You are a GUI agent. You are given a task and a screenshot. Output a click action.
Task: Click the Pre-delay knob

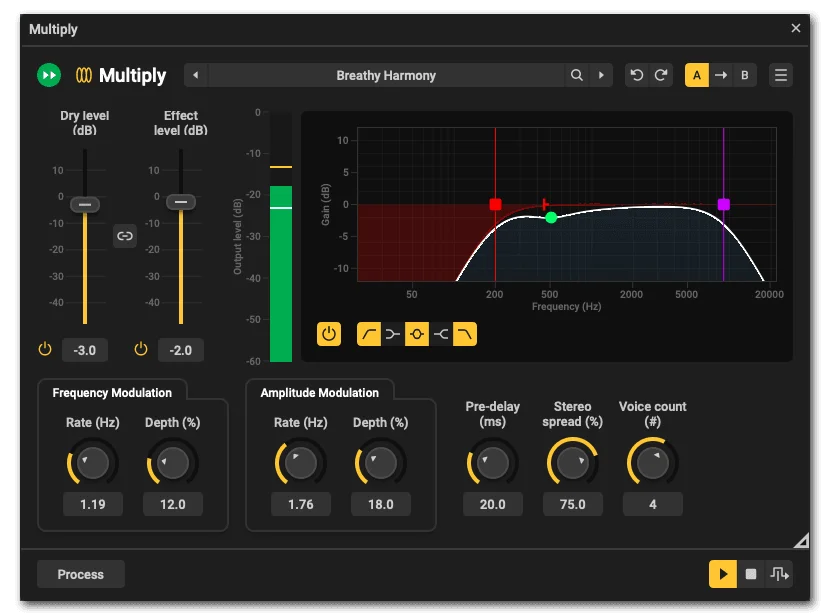[493, 463]
